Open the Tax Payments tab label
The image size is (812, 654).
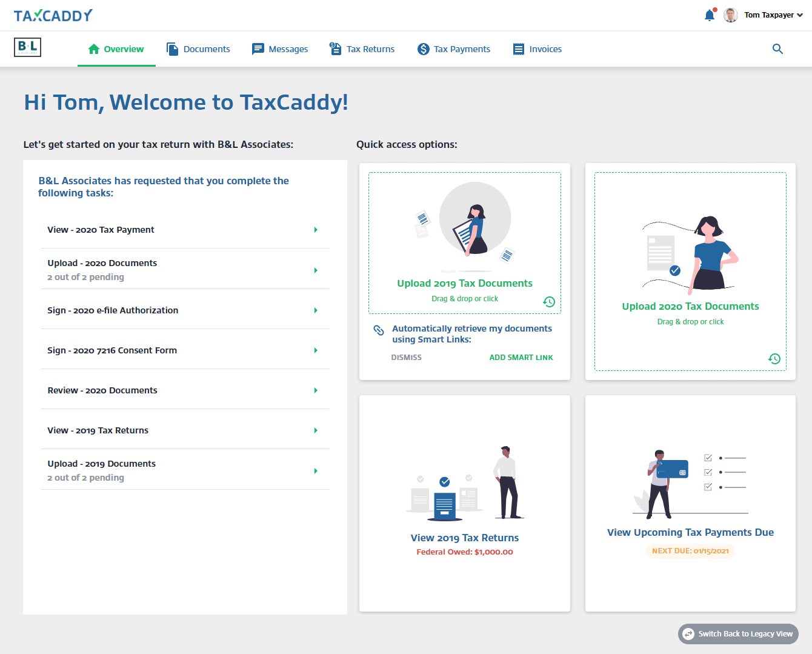[x=462, y=49]
